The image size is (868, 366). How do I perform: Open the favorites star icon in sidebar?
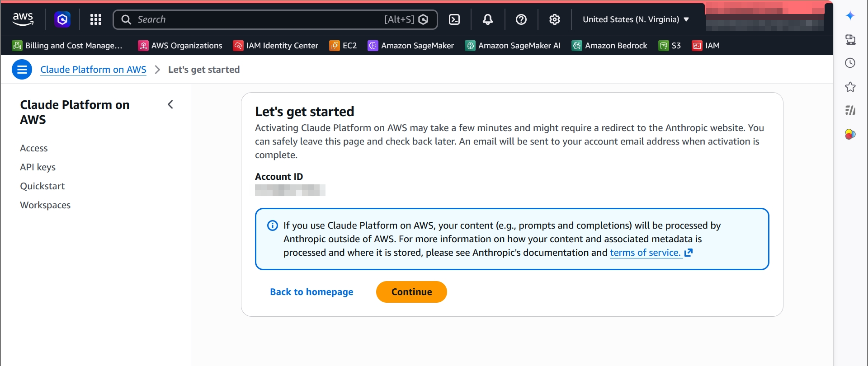[x=850, y=87]
